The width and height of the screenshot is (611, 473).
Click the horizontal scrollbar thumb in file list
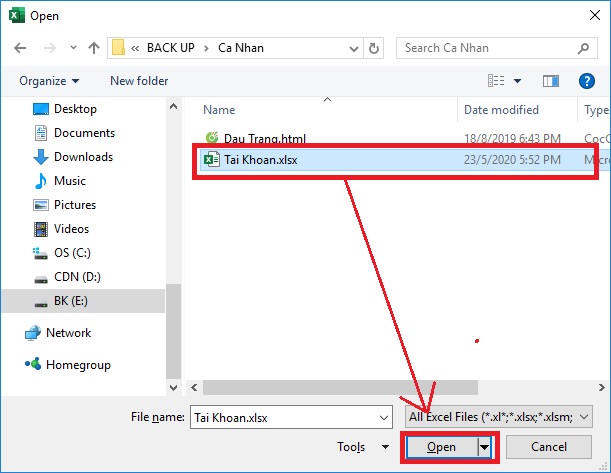[340, 388]
